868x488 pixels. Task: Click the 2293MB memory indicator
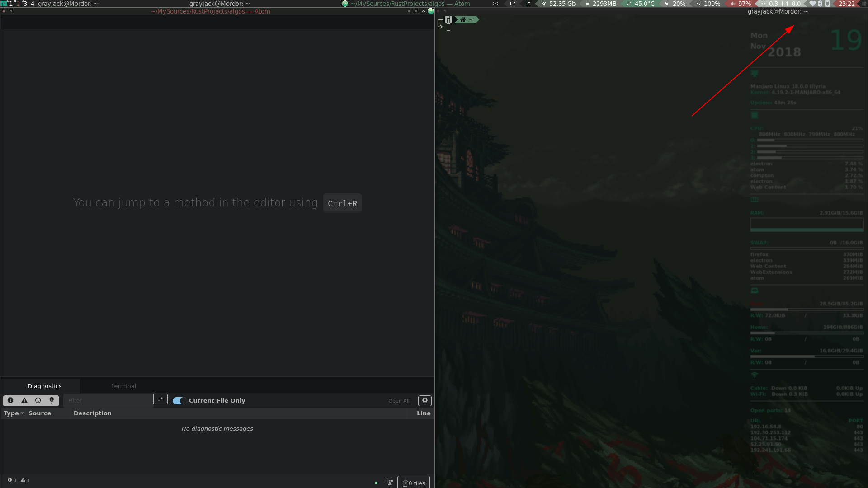coord(601,4)
